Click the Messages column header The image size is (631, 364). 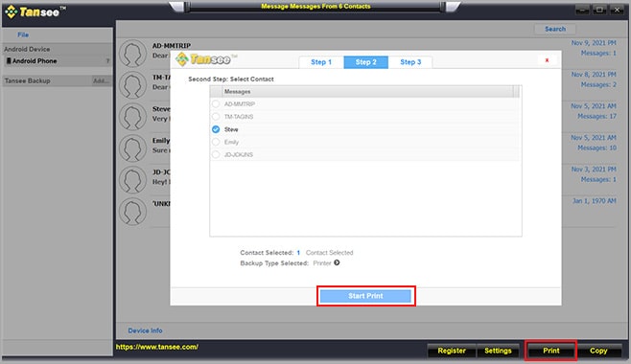[x=367, y=92]
